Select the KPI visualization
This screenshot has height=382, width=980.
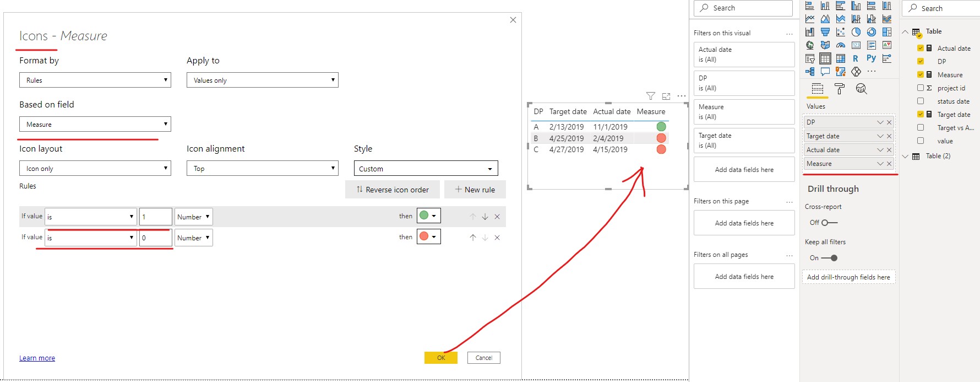tap(887, 45)
